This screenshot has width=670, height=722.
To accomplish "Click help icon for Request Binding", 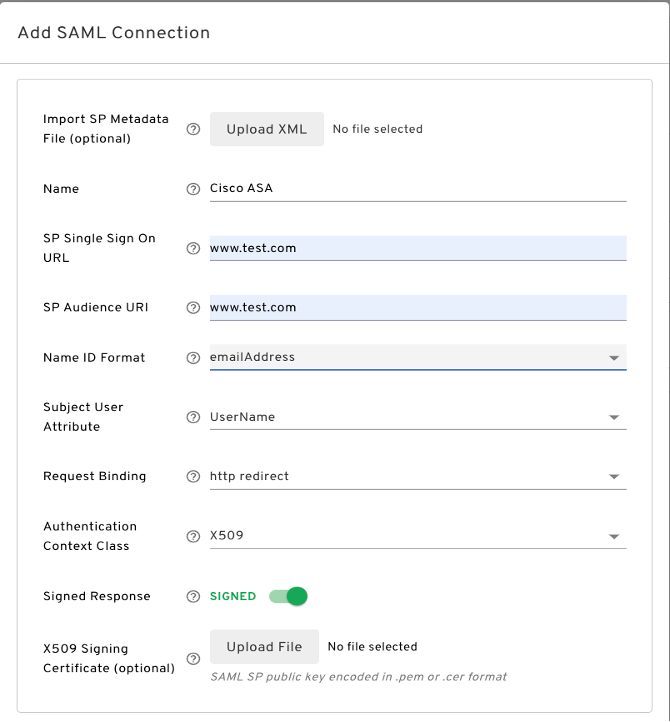I will (194, 477).
